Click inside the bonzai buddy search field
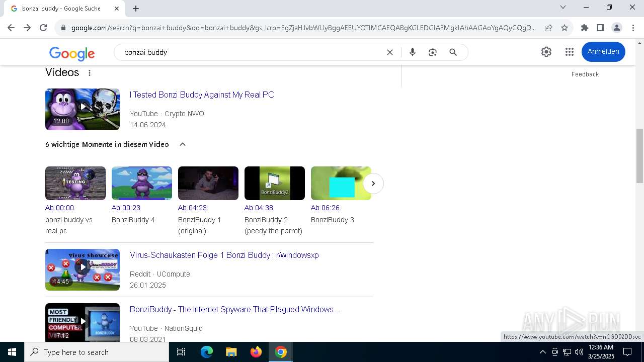The width and height of the screenshot is (644, 362). [x=252, y=52]
